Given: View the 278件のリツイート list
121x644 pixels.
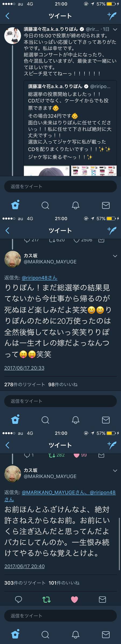Looking at the screenshot, I should coord(24,384).
